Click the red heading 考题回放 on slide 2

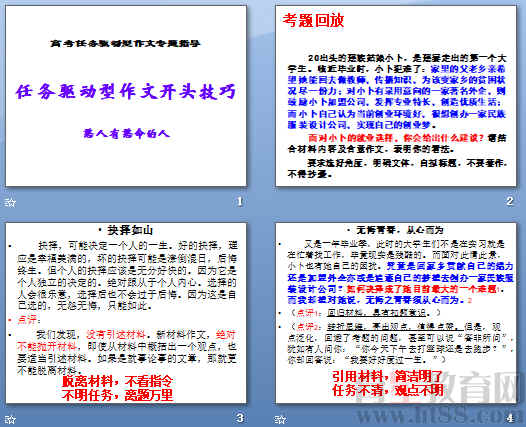[x=313, y=20]
